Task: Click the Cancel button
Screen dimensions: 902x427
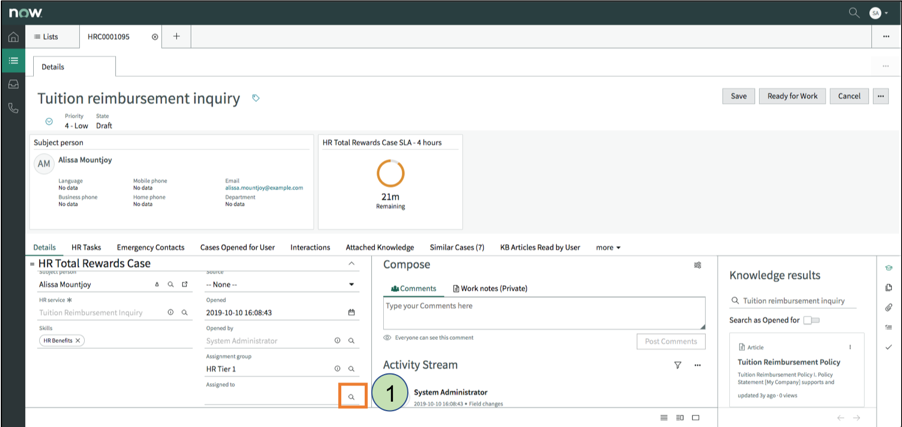Action: (x=849, y=96)
